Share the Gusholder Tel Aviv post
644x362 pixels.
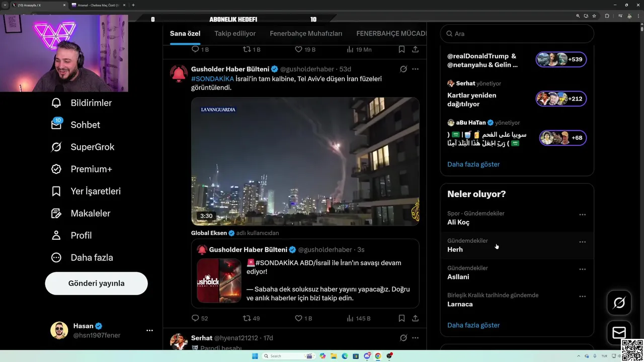coord(416,318)
